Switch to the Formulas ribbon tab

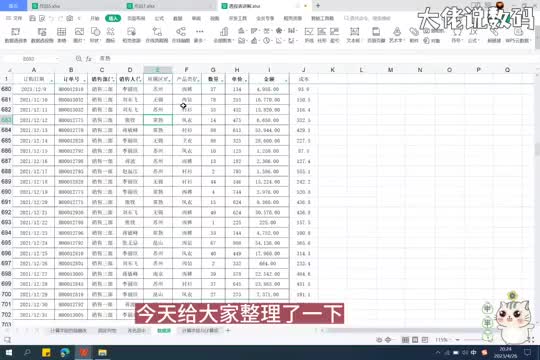pos(159,18)
